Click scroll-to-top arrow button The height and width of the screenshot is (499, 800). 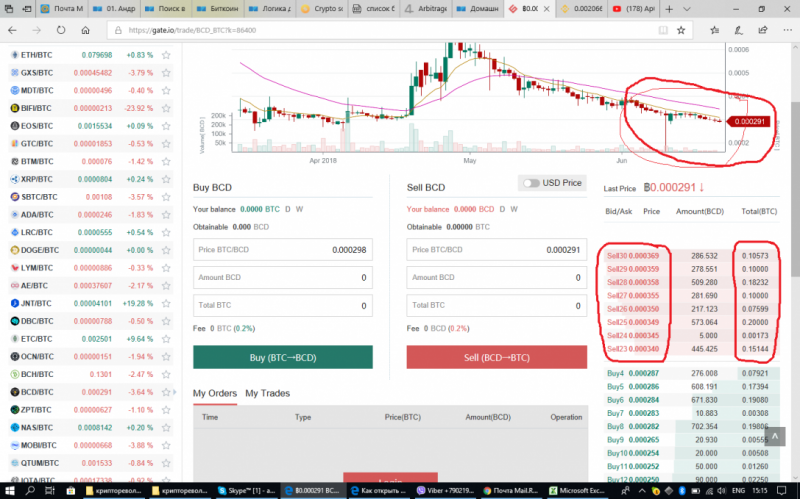click(x=774, y=436)
